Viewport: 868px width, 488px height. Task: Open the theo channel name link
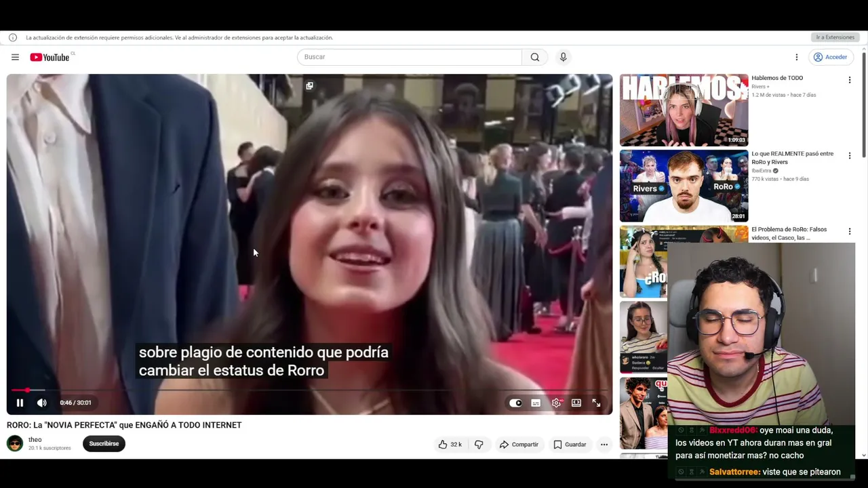click(x=35, y=440)
